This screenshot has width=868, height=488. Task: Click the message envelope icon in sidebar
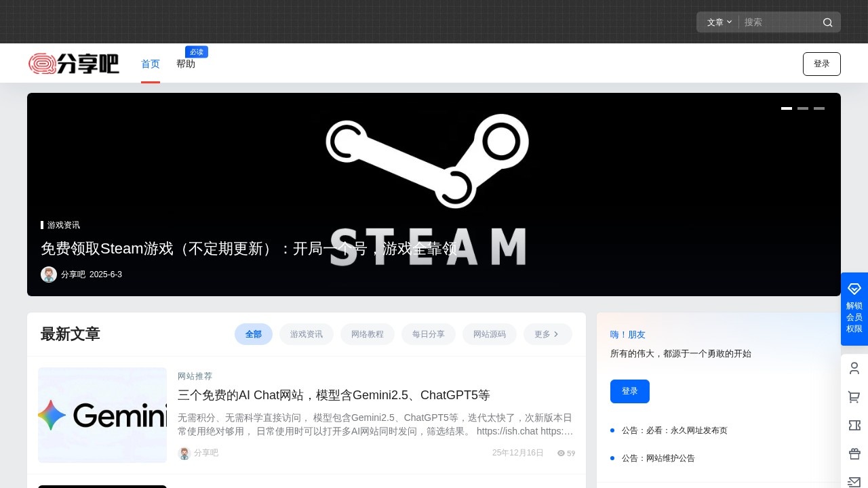click(x=854, y=482)
